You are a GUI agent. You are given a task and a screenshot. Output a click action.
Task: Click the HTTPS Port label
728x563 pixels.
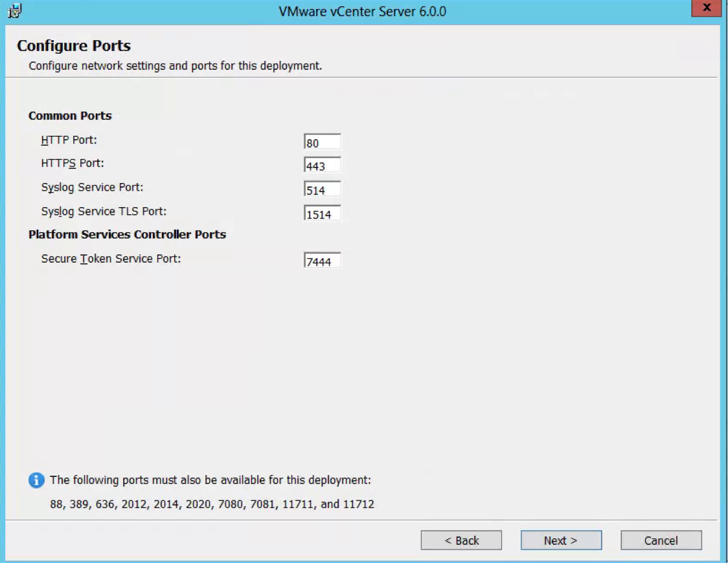[x=73, y=163]
